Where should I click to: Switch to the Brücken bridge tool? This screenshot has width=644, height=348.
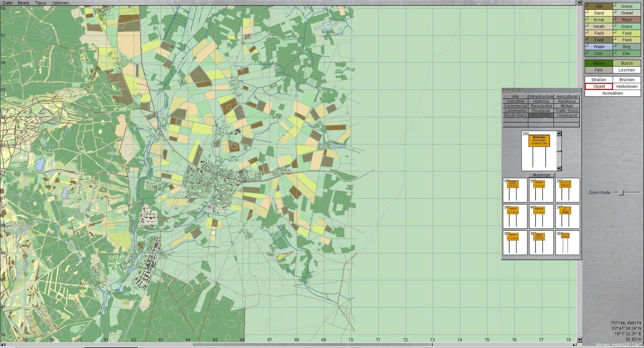click(627, 80)
